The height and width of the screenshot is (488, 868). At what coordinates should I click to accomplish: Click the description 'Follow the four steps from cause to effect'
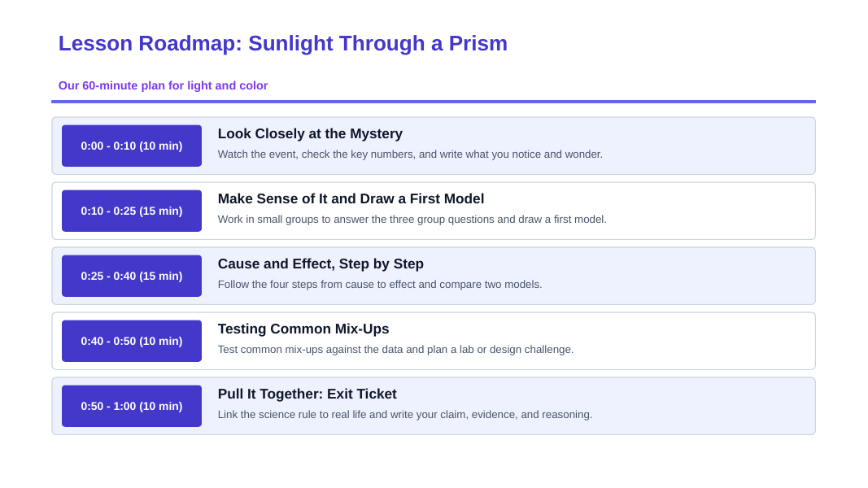380,285
